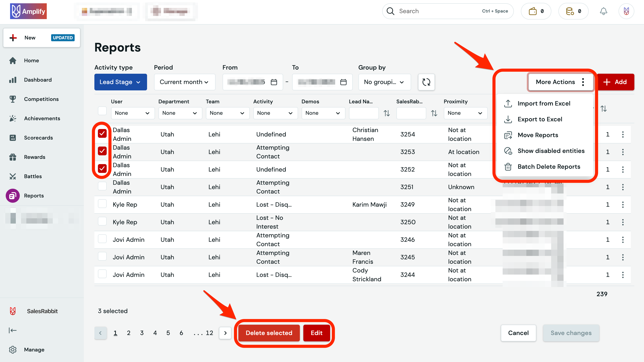Go to page 3 of reports

142,333
